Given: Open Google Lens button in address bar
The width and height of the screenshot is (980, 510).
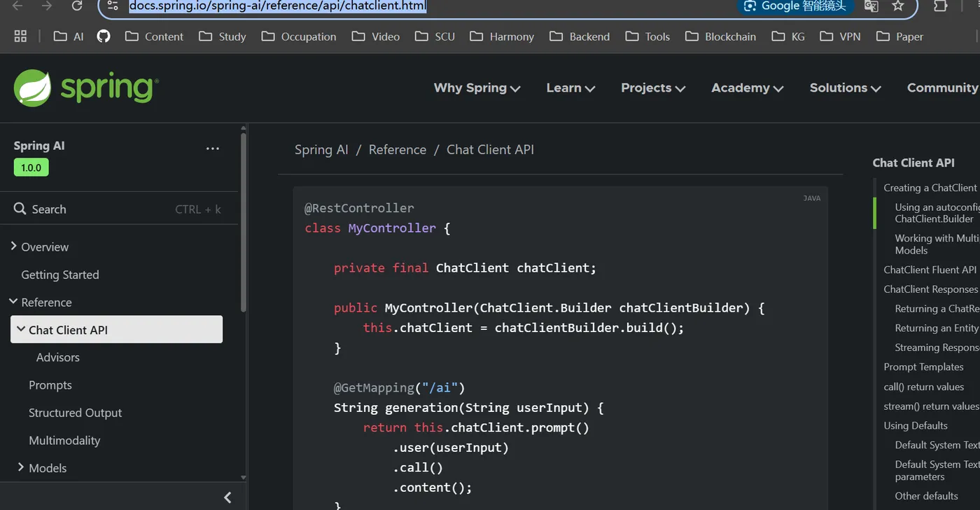Looking at the screenshot, I should [795, 6].
